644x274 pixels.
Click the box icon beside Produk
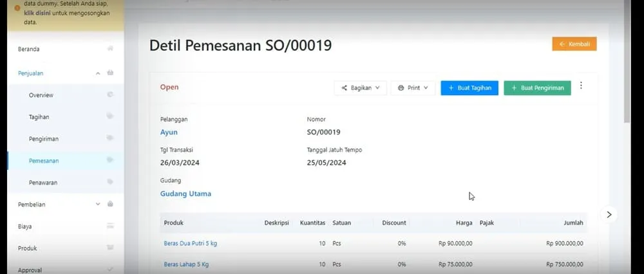click(110, 248)
